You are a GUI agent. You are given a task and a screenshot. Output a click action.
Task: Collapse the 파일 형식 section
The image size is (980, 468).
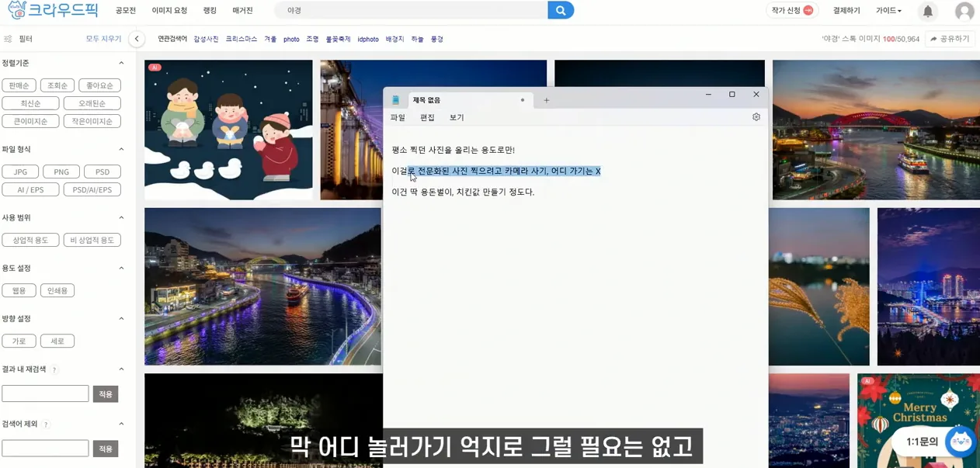pyautogui.click(x=121, y=149)
